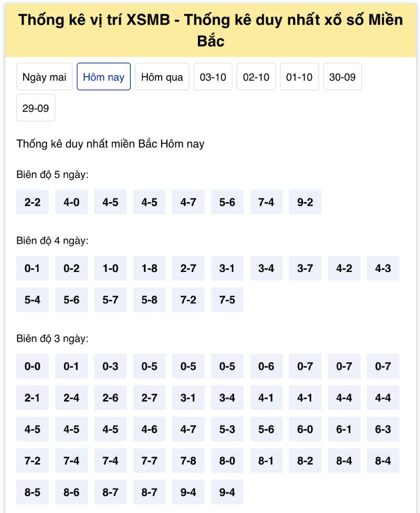Choose the 8-6 number chip
Image resolution: width=420 pixels, height=513 pixels.
(x=71, y=493)
